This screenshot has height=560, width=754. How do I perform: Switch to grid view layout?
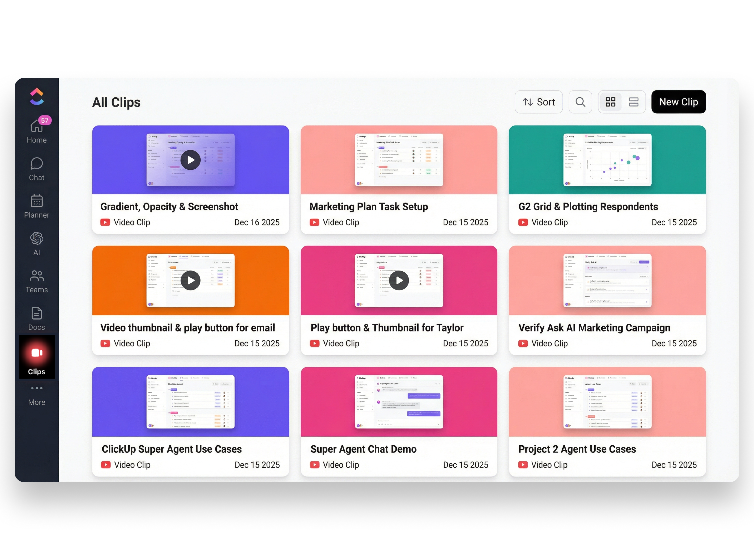(610, 102)
